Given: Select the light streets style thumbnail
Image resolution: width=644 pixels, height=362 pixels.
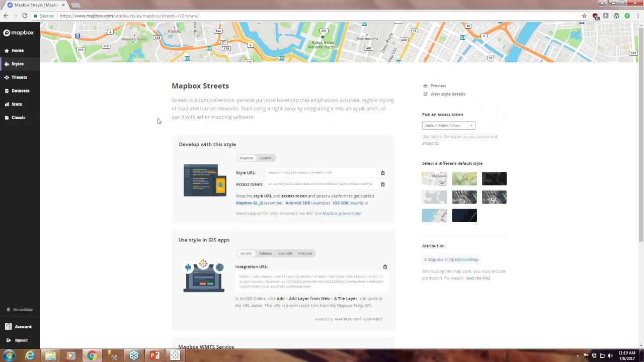Looking at the screenshot, I should (434, 178).
